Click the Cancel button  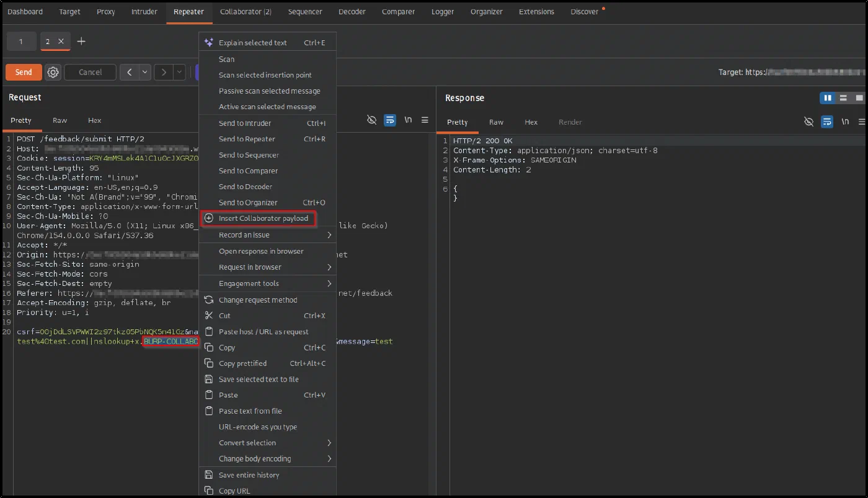(x=91, y=72)
